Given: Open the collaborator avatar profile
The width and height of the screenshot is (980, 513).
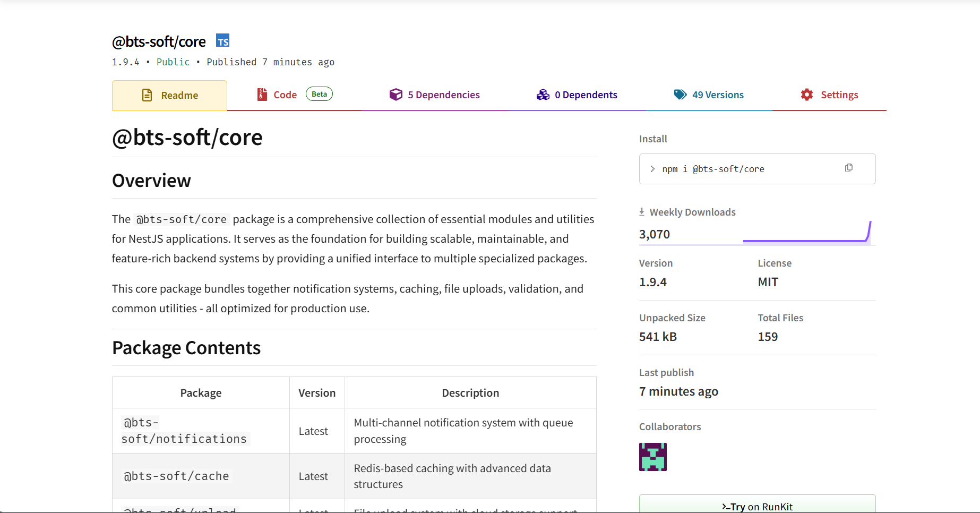Looking at the screenshot, I should (x=653, y=457).
